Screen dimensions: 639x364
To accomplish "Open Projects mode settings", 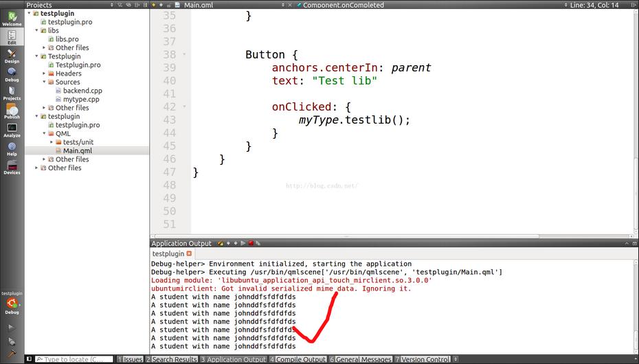I will 12,93.
